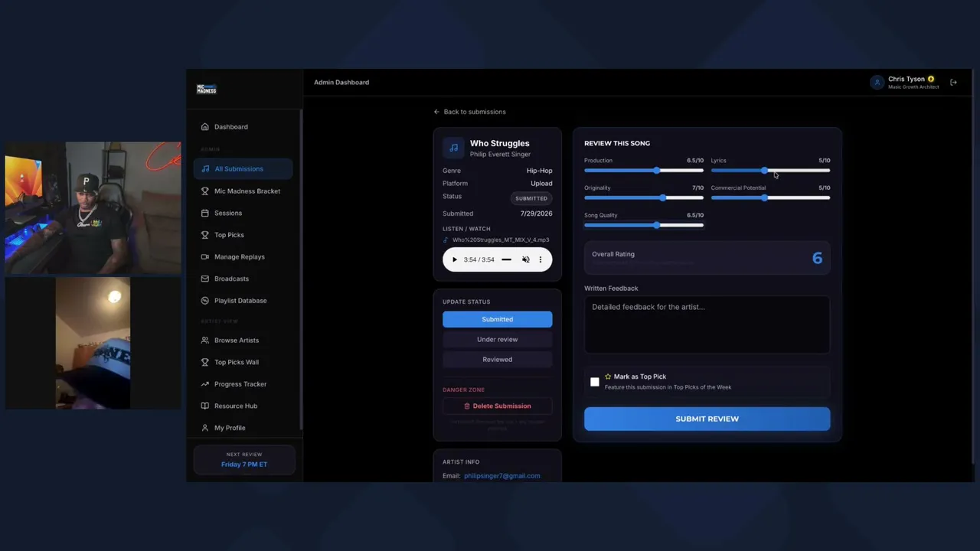Click the Playlist Database icon
Viewport: 980px width, 551px height.
coord(204,301)
